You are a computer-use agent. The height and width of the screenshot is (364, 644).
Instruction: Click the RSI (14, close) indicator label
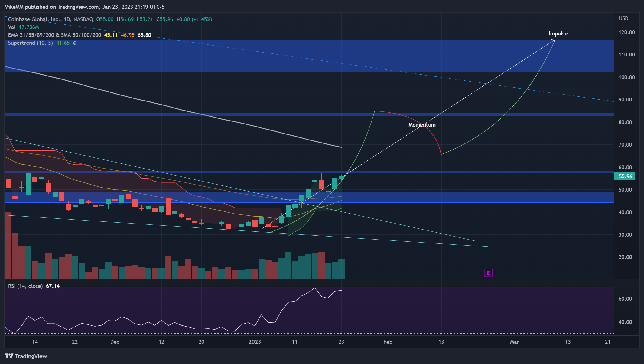[x=25, y=286]
